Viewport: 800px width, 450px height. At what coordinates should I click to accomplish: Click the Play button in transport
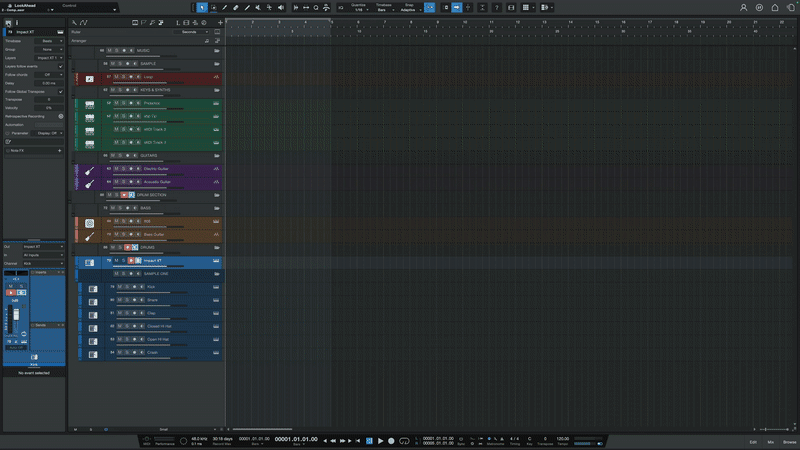pos(380,441)
